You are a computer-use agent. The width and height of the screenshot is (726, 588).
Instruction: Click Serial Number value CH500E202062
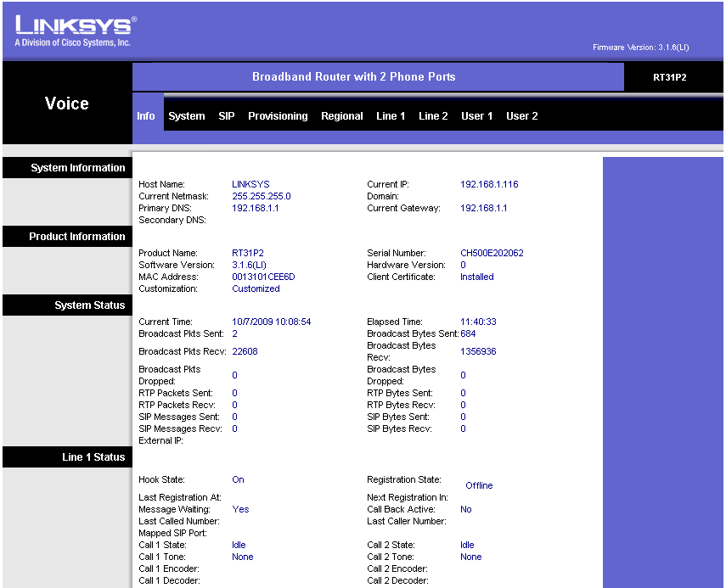click(x=492, y=253)
